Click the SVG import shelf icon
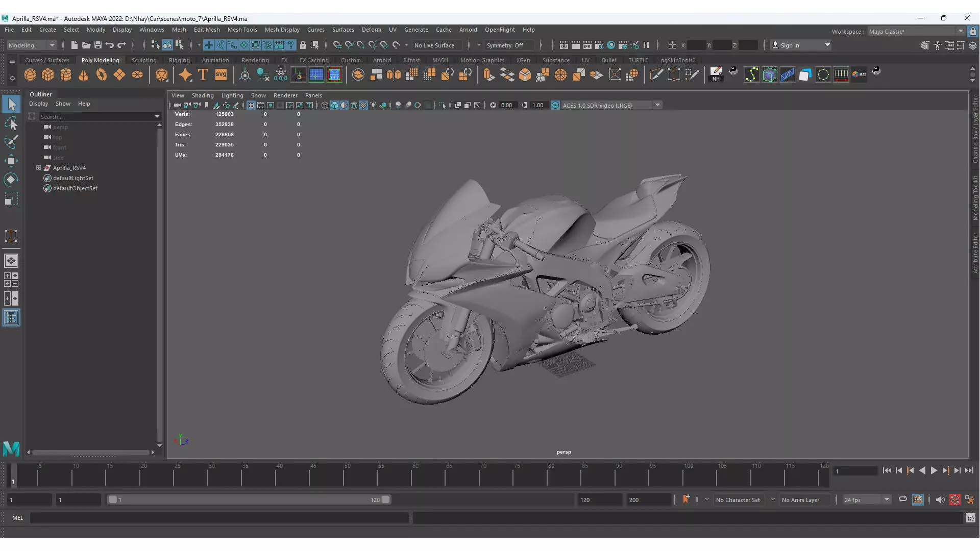Screen dimensions: 980x551 (x=221, y=75)
